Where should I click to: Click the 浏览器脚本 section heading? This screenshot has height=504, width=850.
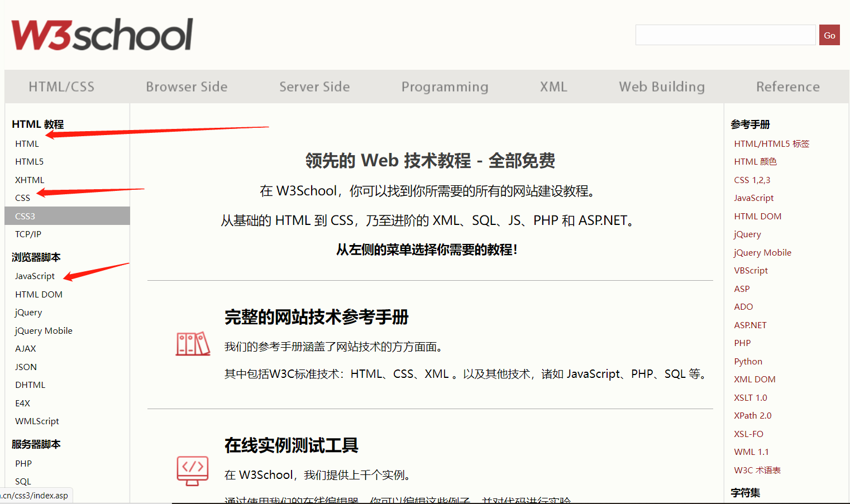36,257
